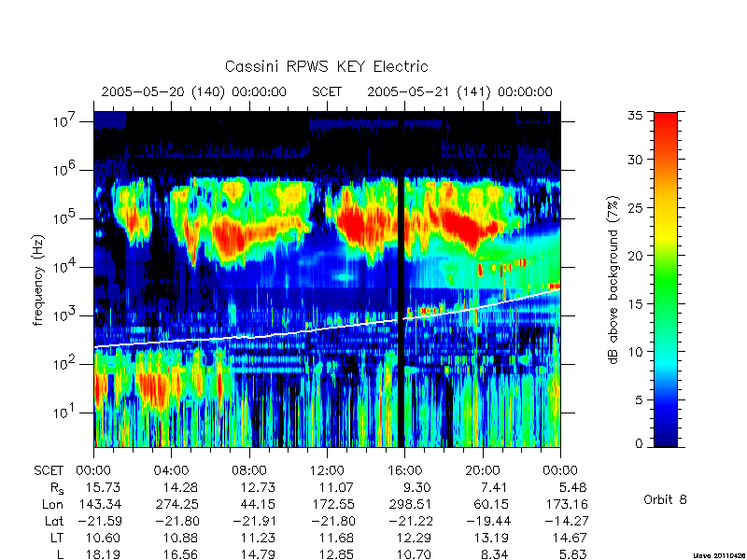Select the Lon value "173.16"
The height and width of the screenshot is (560, 747).
point(567,504)
